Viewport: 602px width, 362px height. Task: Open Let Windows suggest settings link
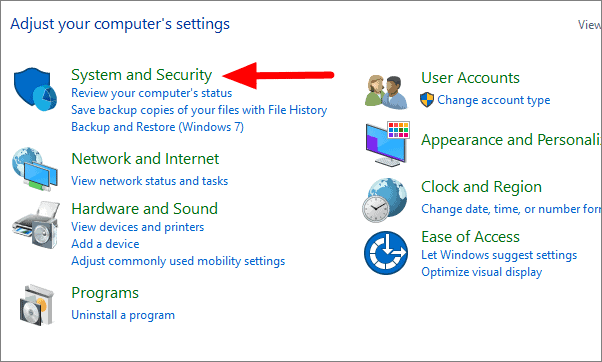[499, 255]
